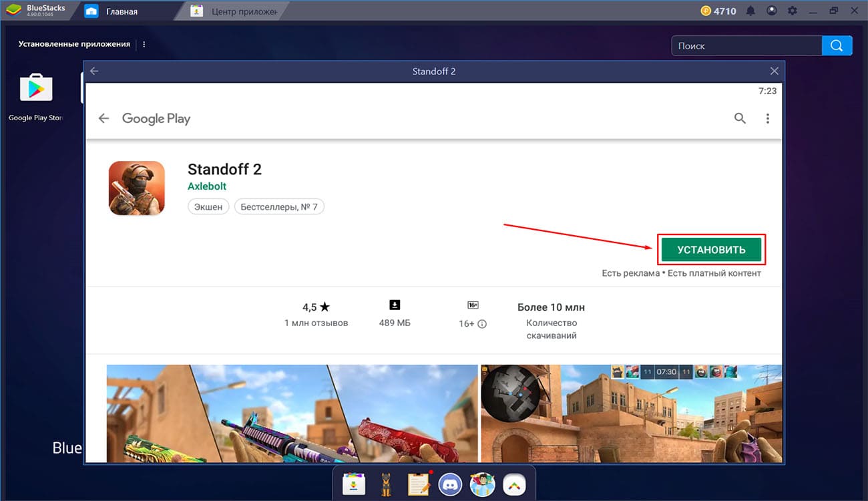The height and width of the screenshot is (501, 868).
Task: Switch to the Главная tab
Action: pyautogui.click(x=124, y=10)
